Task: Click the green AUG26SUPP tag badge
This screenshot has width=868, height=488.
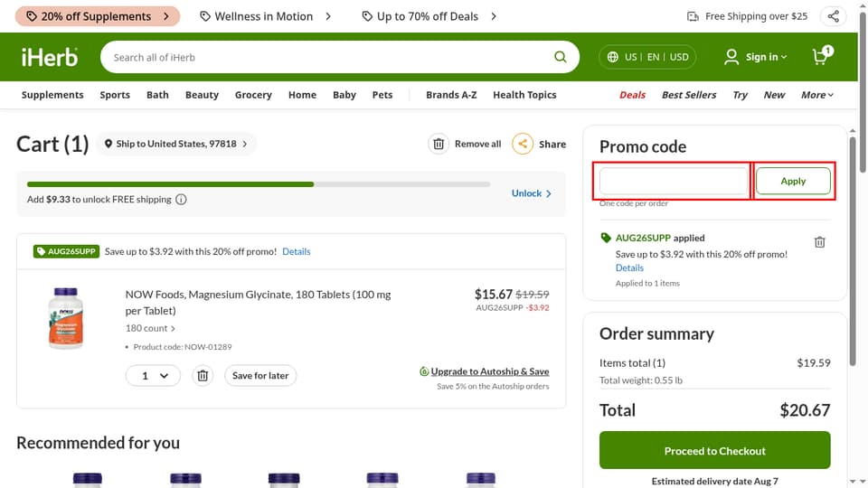Action: [x=66, y=251]
